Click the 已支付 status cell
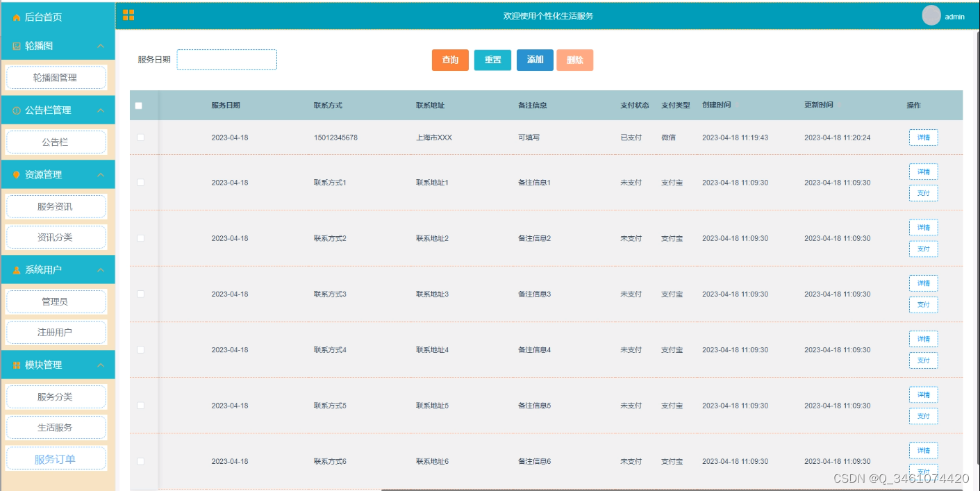 631,138
